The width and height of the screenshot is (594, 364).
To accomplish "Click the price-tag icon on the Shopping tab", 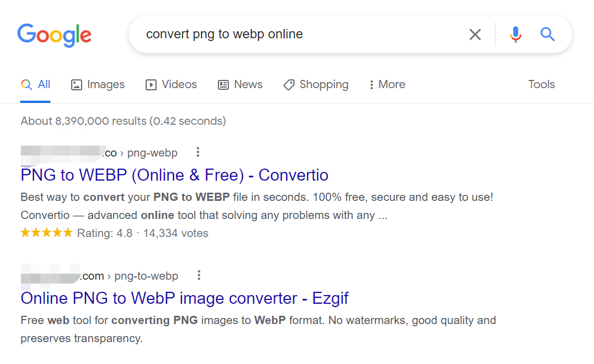I will (x=289, y=84).
